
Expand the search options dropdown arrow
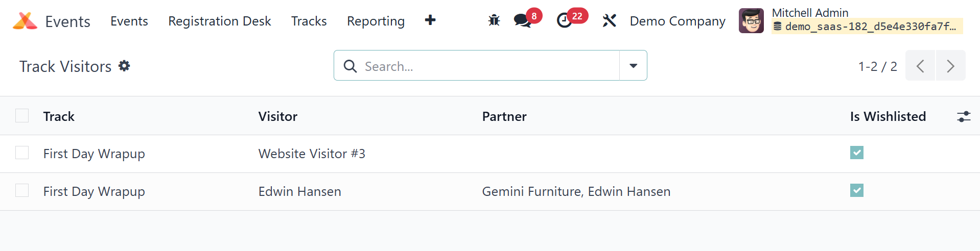pyautogui.click(x=633, y=66)
